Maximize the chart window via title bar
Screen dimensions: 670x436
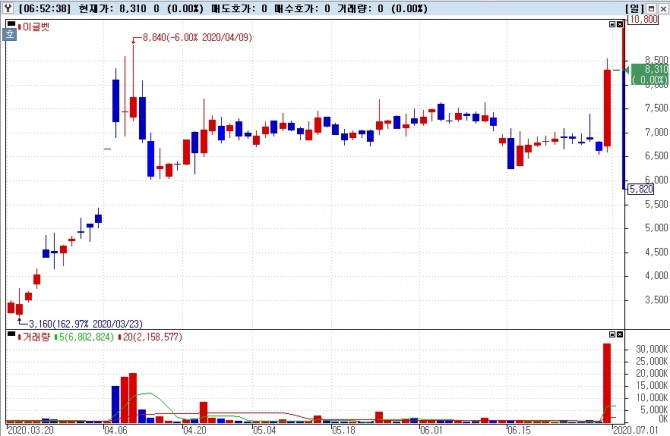click(651, 8)
